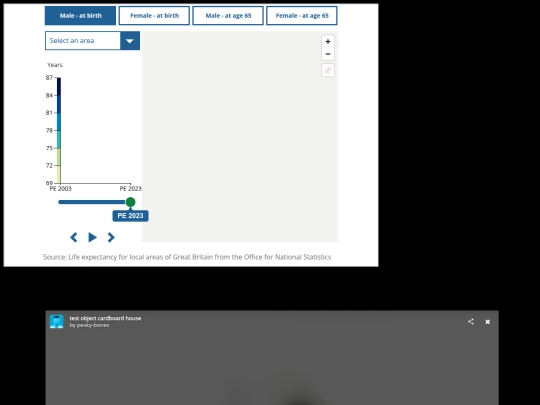Open the pesky-bones author link

(93, 325)
